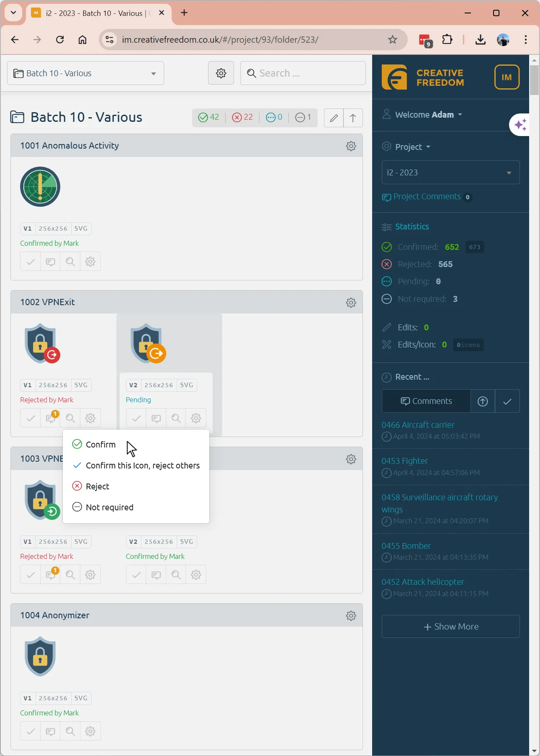This screenshot has width=540, height=756.
Task: Open gear options for 1002 VPNExit V2 icon
Action: click(x=196, y=418)
